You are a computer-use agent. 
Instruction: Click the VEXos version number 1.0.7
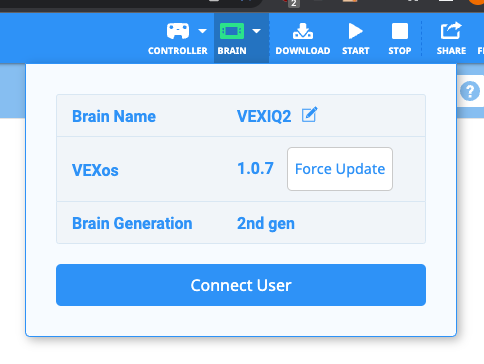pos(256,168)
